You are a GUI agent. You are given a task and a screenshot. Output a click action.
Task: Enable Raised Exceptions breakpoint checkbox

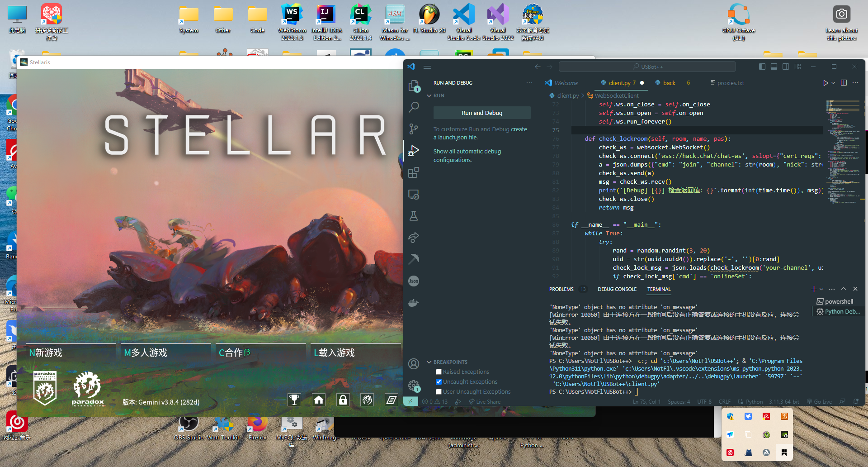tap(439, 372)
